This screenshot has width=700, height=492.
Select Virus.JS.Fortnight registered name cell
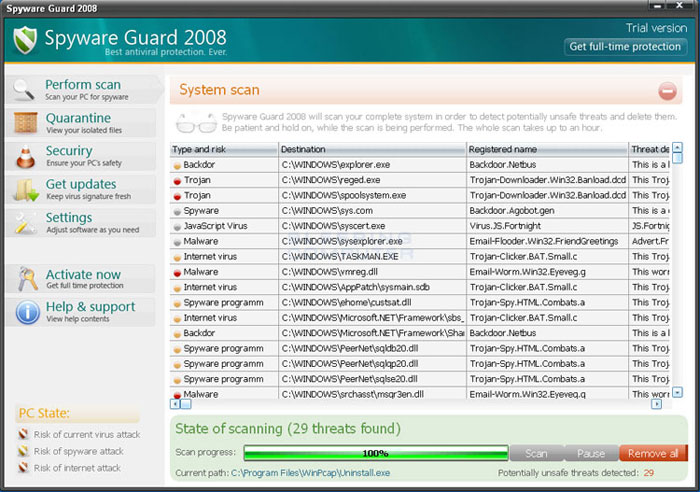coord(547,226)
